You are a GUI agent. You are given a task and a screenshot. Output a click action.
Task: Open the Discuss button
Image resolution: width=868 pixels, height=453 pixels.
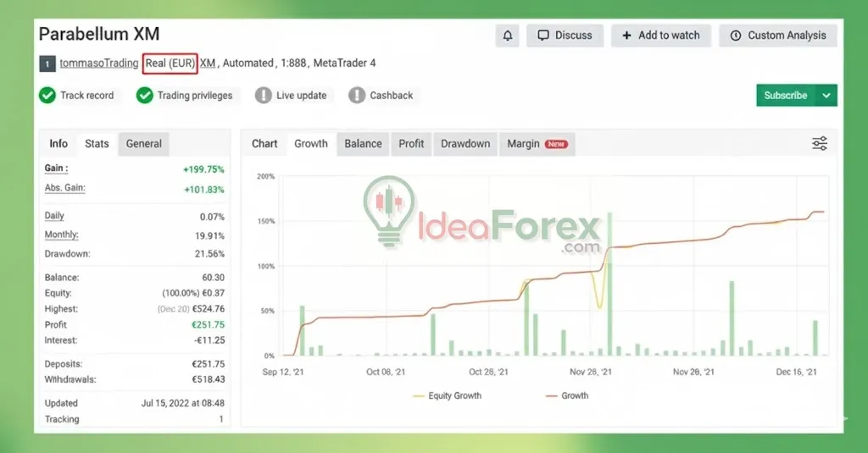click(565, 36)
